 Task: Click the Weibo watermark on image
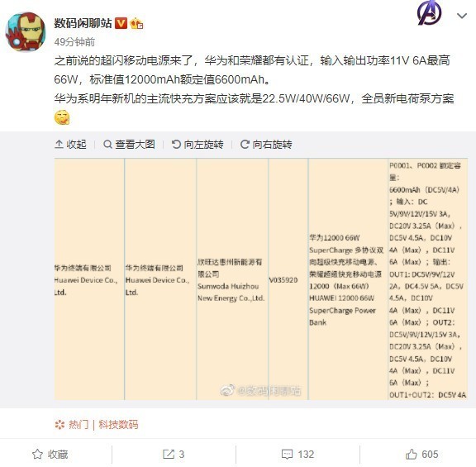(x=260, y=390)
